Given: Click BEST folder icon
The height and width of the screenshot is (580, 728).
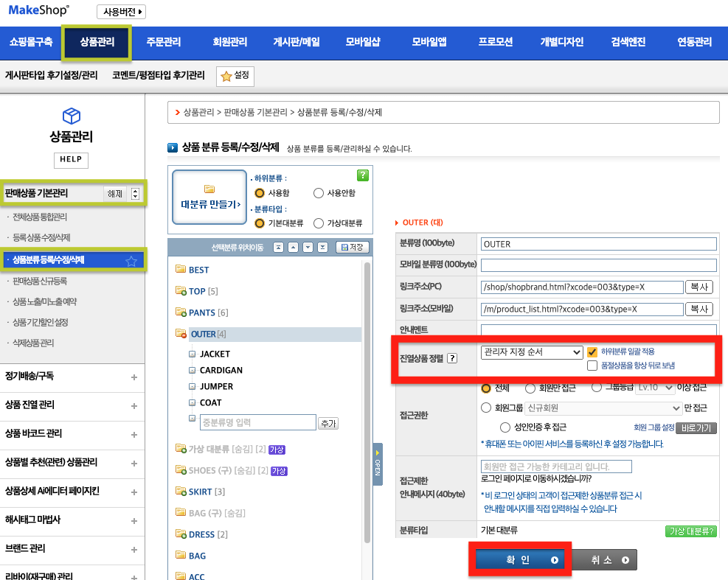Looking at the screenshot, I should pyautogui.click(x=181, y=269).
